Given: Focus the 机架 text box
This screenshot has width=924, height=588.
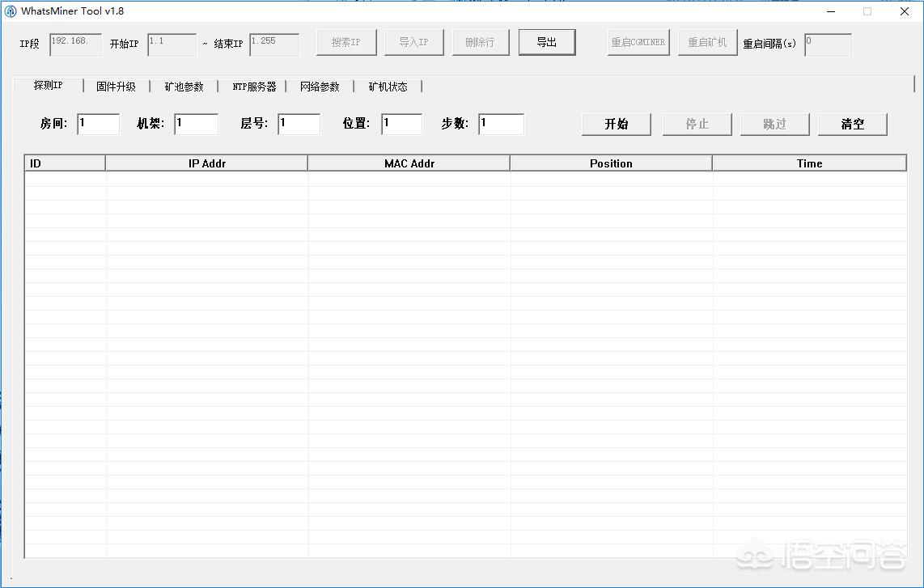Looking at the screenshot, I should click(x=196, y=124).
